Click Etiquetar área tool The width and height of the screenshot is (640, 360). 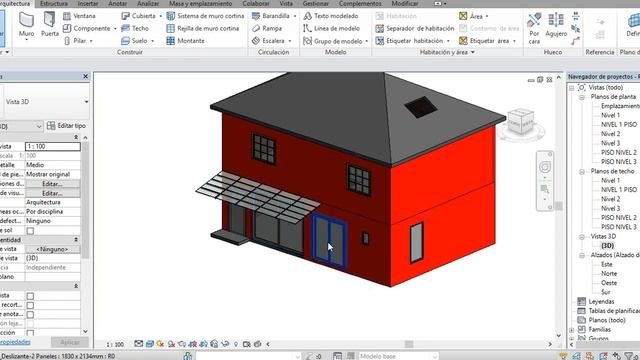[x=487, y=41]
